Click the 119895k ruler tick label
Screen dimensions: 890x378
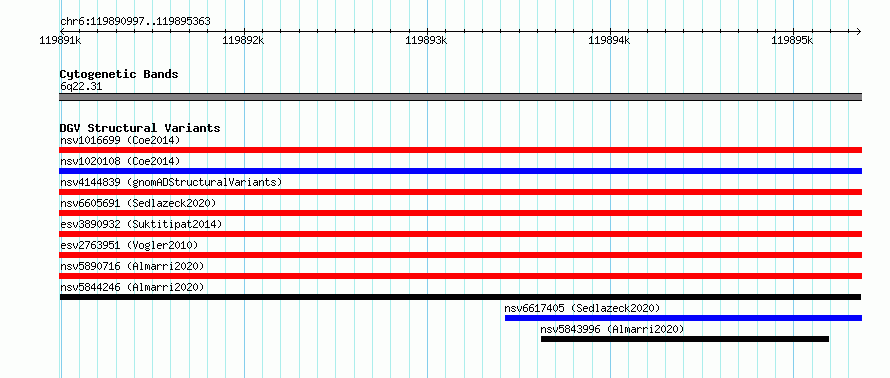(792, 40)
